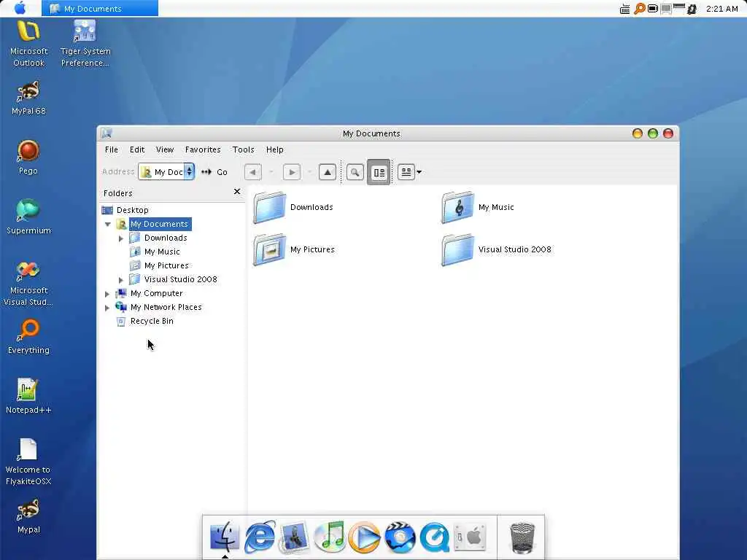Viewport: 747px width, 560px height.
Task: Open the Apple menu in top bar
Action: coord(20,8)
